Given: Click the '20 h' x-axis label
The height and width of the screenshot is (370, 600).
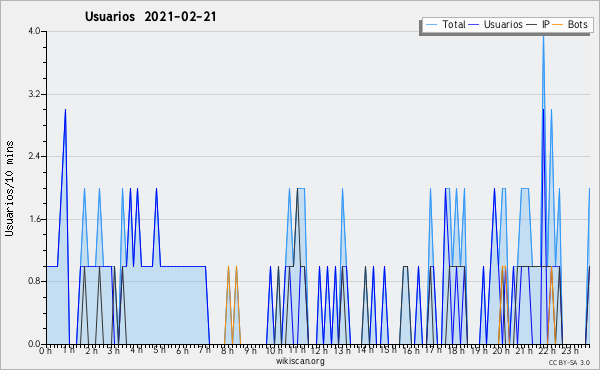Looking at the screenshot, I should (x=502, y=351).
